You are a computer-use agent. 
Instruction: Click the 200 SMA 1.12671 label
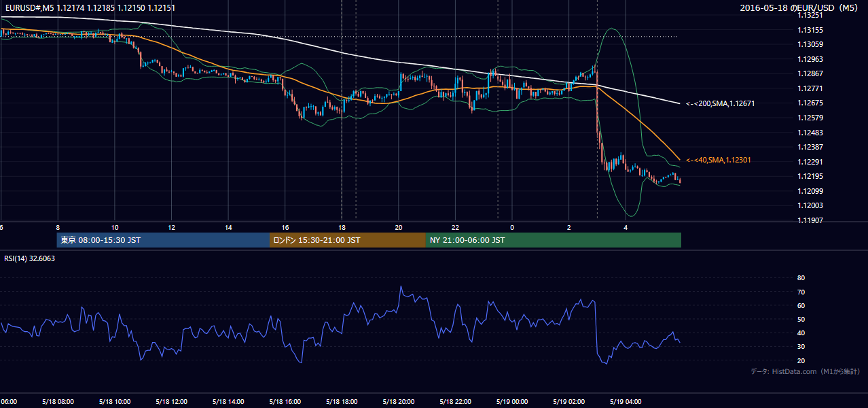click(720, 103)
